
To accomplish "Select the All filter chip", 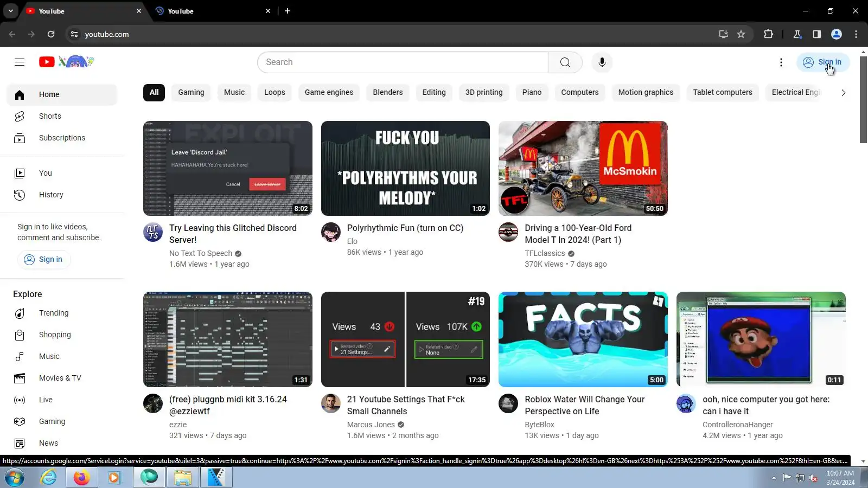I will pos(154,92).
